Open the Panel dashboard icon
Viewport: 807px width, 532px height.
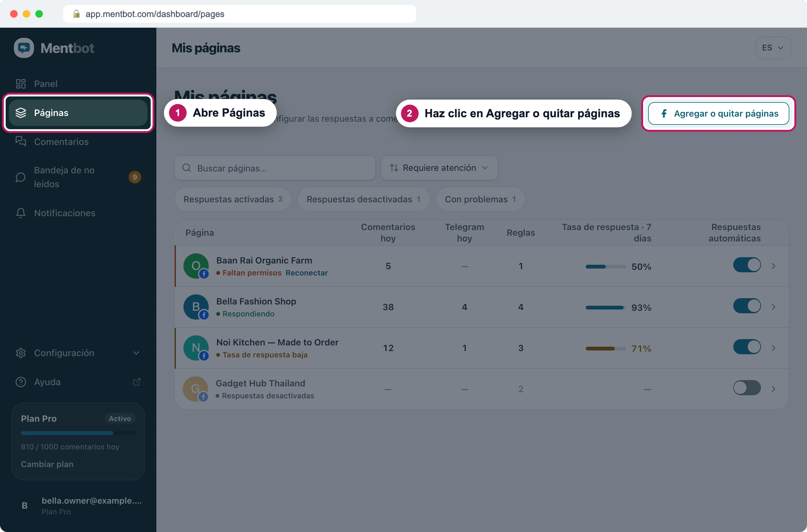tap(21, 84)
